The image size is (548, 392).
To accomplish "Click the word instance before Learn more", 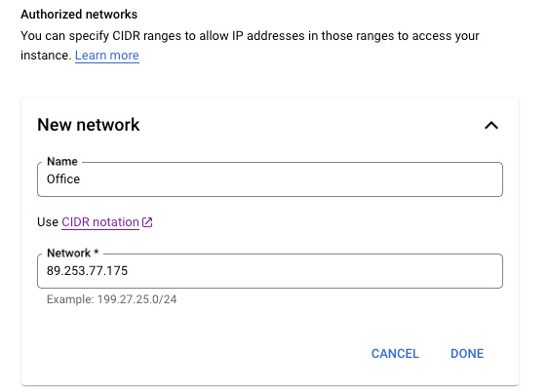I will pos(46,56).
